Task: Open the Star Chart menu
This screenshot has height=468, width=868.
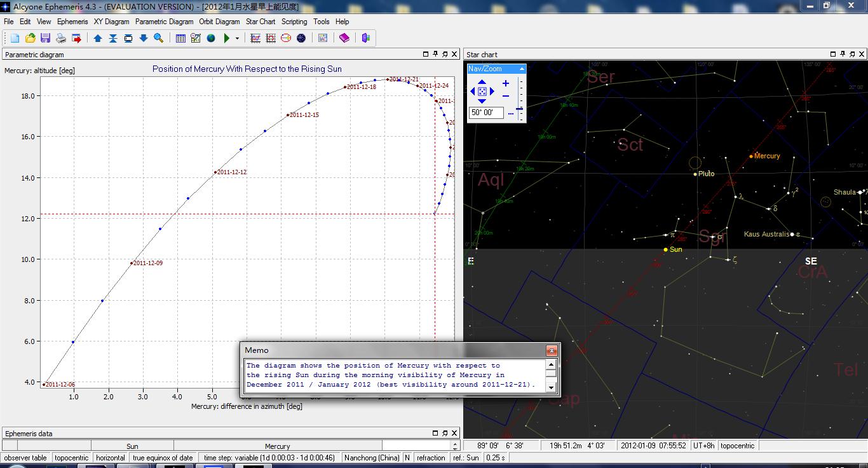Action: pyautogui.click(x=261, y=22)
